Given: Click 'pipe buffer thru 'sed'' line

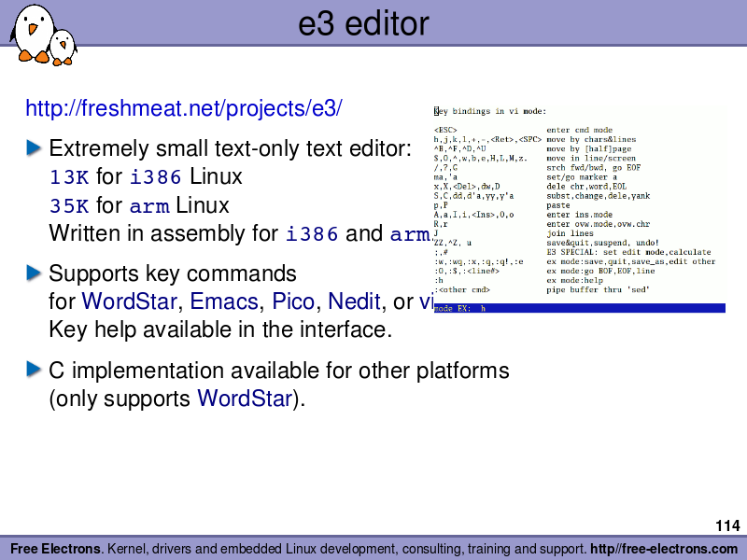Looking at the screenshot, I should (598, 289).
